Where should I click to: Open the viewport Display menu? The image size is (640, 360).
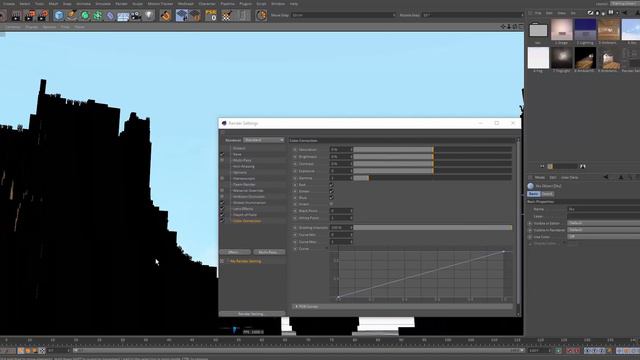pos(31,27)
